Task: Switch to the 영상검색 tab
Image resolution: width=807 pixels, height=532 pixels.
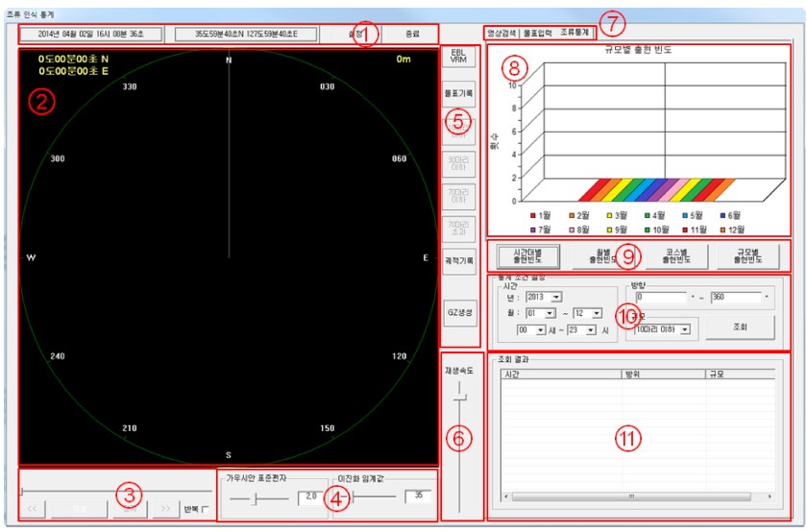Action: coord(501,34)
